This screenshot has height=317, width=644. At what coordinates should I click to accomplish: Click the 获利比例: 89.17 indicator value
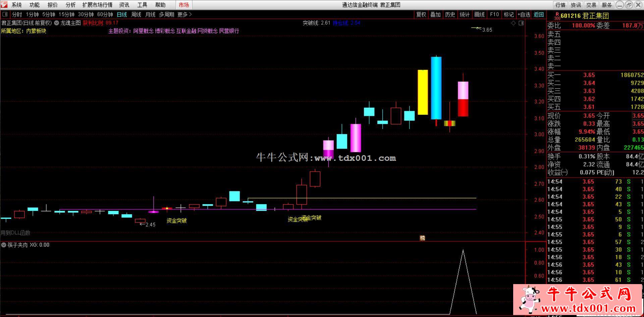(101, 23)
